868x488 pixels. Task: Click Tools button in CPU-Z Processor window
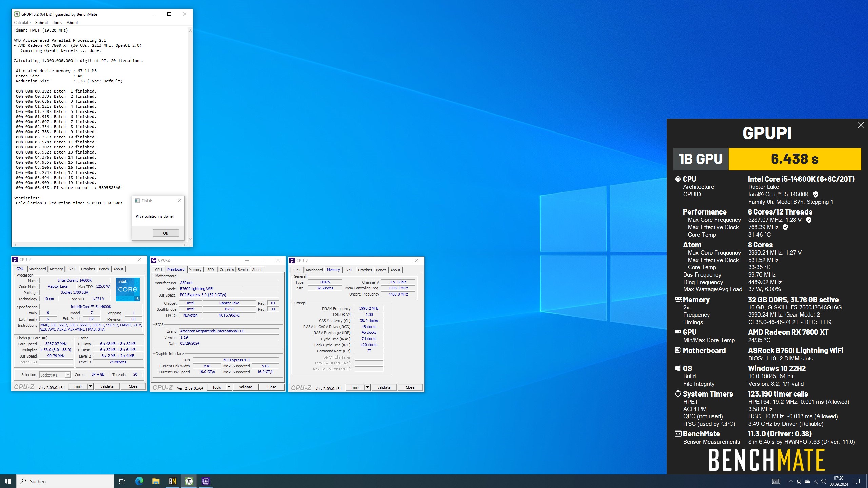pos(78,386)
